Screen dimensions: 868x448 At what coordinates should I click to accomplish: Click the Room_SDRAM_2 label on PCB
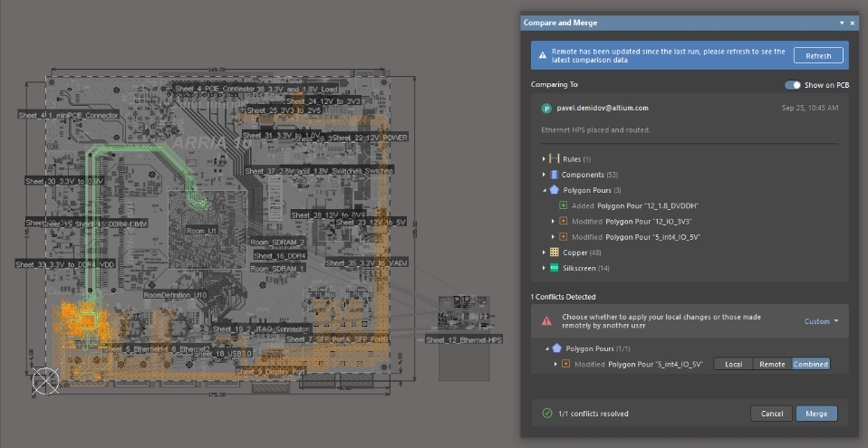point(277,243)
